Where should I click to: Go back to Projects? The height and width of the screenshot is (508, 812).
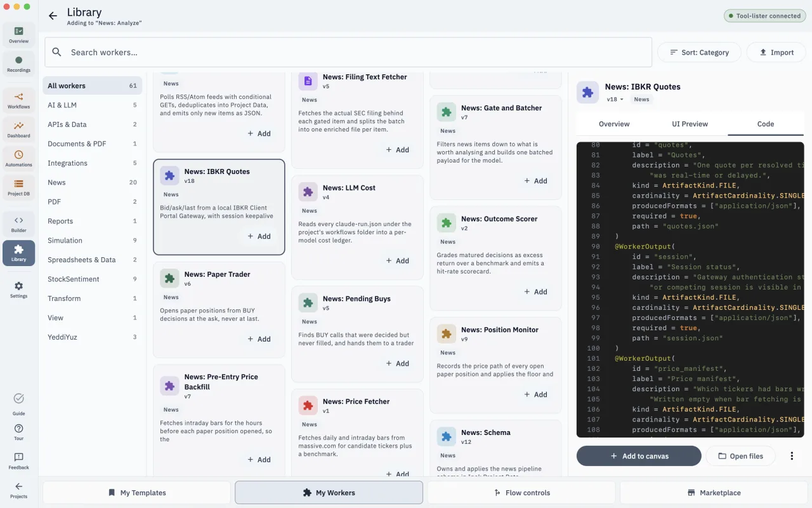pos(18,490)
